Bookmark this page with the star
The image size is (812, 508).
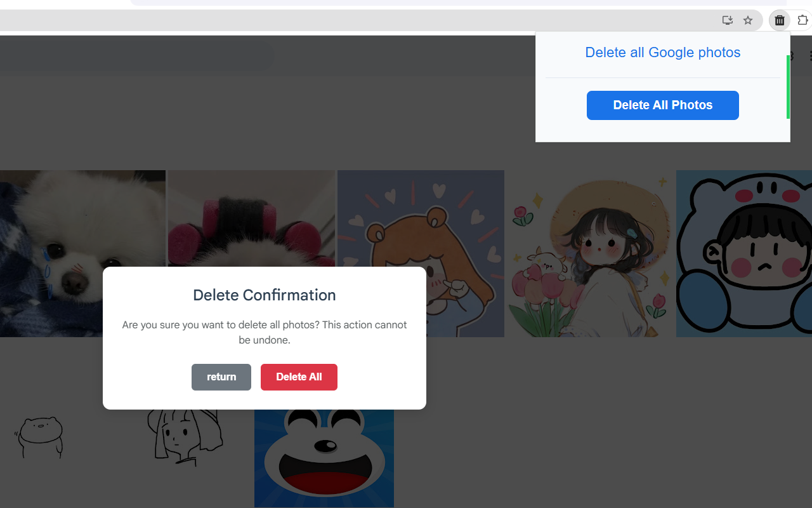click(748, 20)
